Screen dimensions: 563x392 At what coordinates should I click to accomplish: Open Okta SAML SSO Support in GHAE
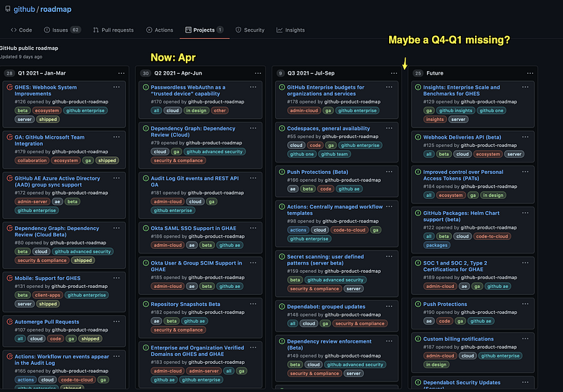[194, 228]
